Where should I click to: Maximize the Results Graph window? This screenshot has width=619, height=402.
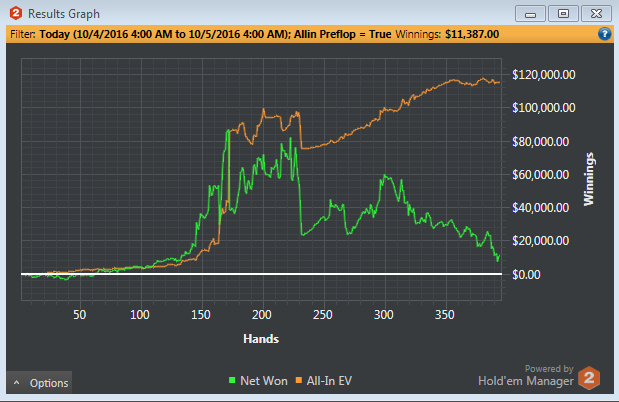pyautogui.click(x=563, y=14)
